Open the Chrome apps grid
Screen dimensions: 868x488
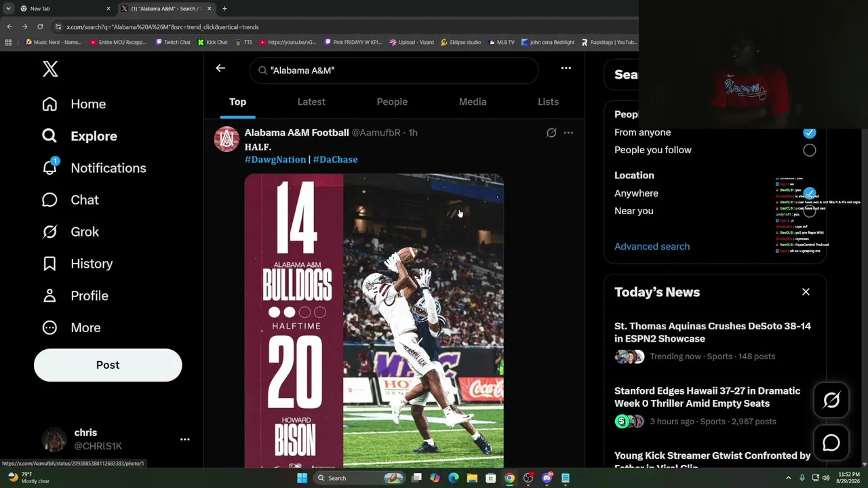(8, 42)
